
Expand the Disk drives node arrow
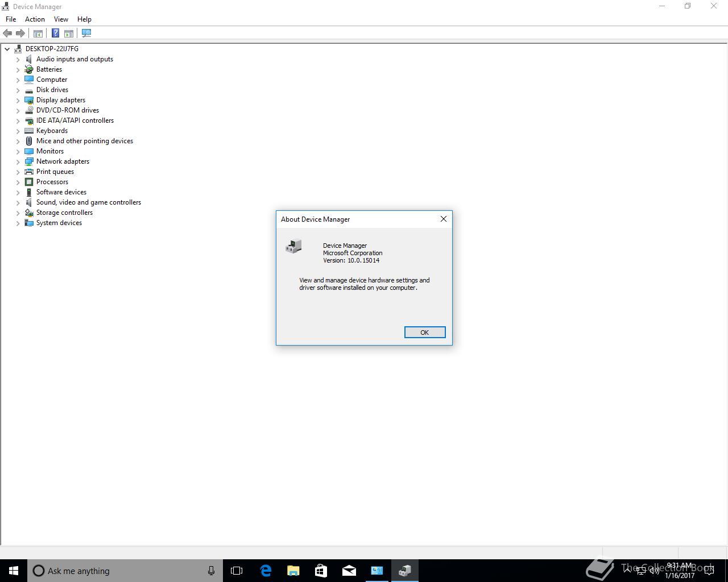click(18, 90)
